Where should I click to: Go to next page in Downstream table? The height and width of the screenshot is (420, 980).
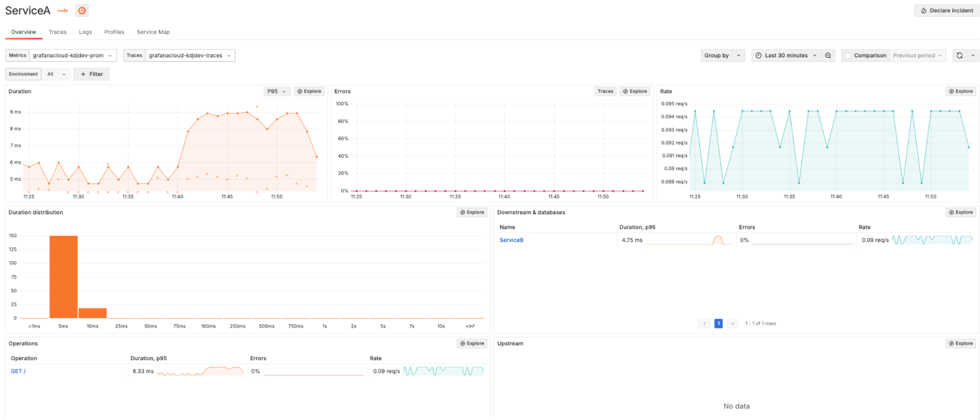coord(732,323)
